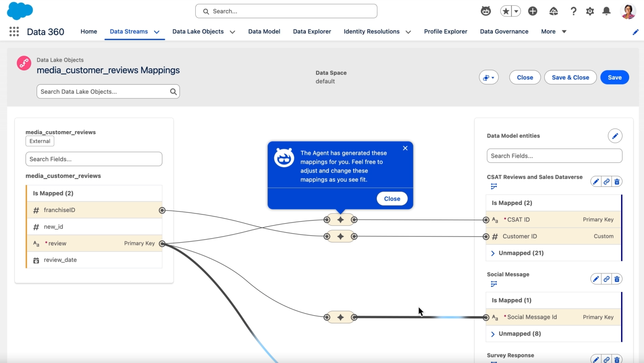Image resolution: width=644 pixels, height=363 pixels.
Task: Open the Profile Explorer tab
Action: click(x=446, y=31)
